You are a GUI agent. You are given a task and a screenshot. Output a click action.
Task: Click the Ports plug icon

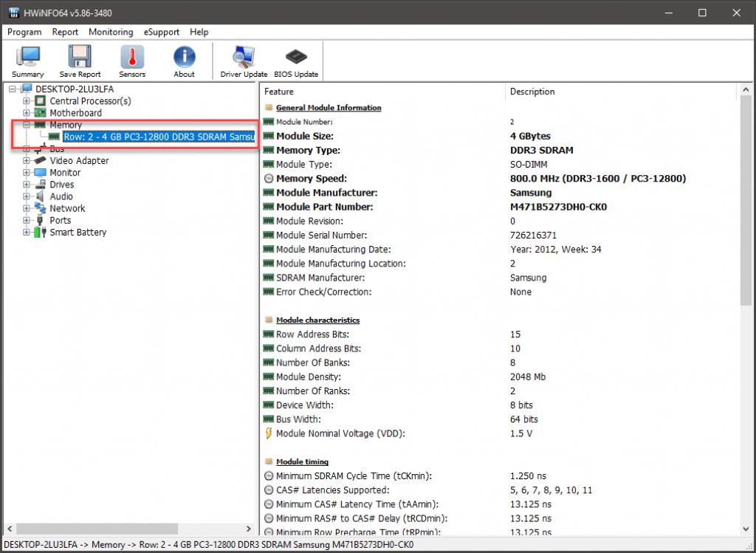click(41, 220)
